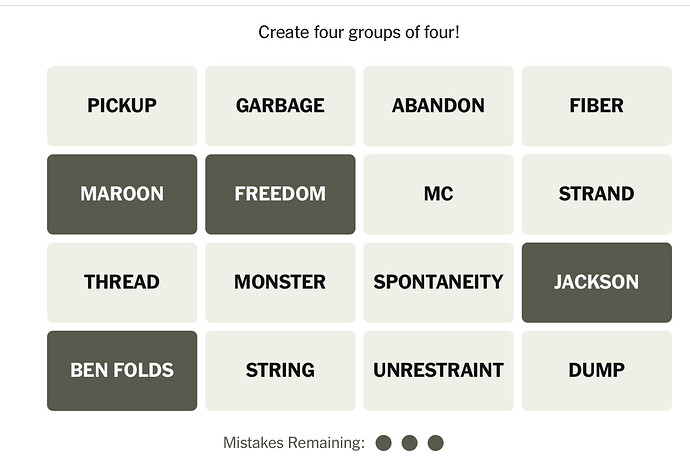Select the MC tile

coord(438,194)
